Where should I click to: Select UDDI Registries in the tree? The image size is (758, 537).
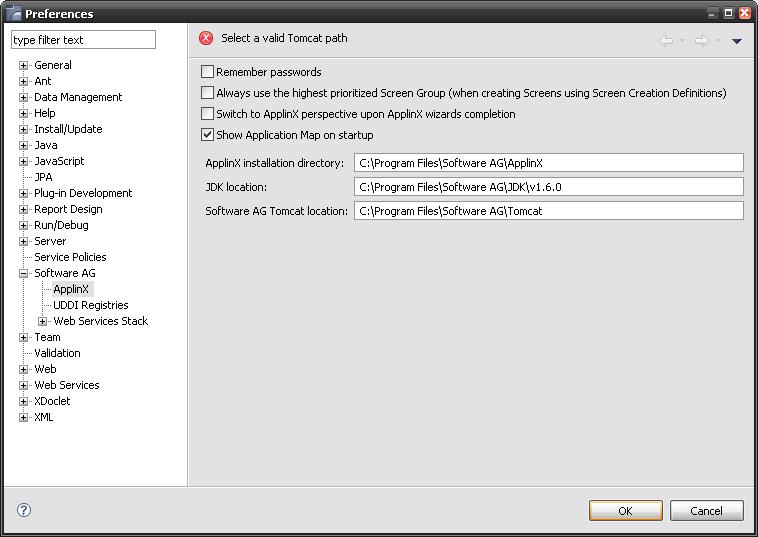click(x=91, y=305)
